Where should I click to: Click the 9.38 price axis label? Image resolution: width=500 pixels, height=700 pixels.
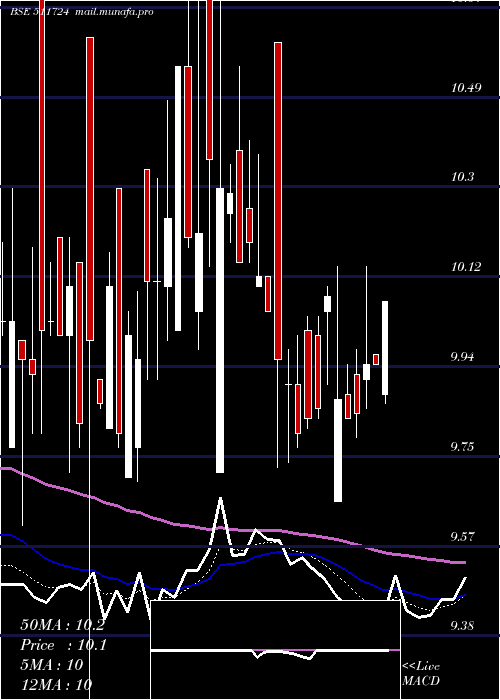tap(464, 626)
